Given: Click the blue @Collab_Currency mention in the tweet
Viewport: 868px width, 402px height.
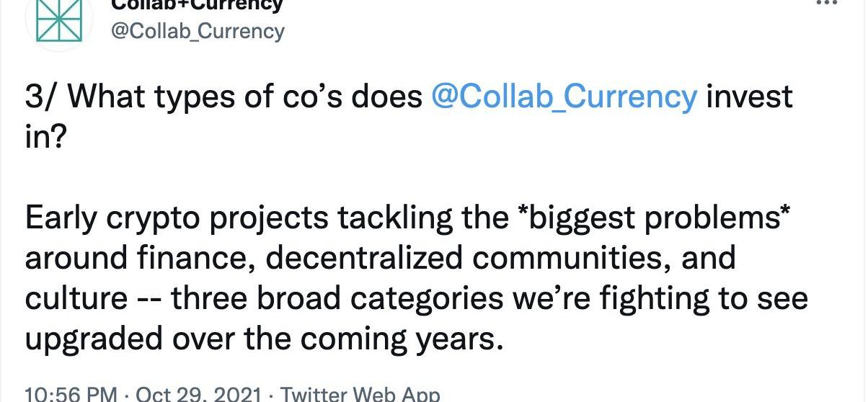Looking at the screenshot, I should (x=564, y=97).
